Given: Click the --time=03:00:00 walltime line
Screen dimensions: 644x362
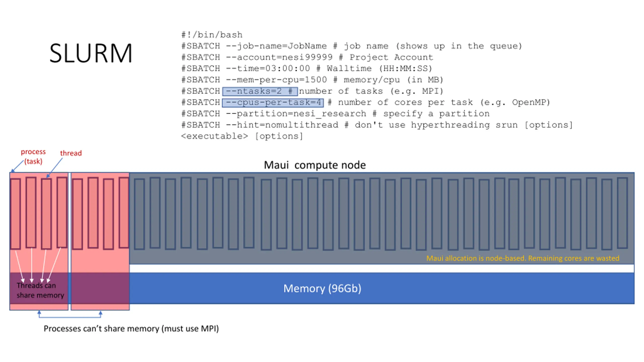Looking at the screenshot, I should tap(307, 68).
